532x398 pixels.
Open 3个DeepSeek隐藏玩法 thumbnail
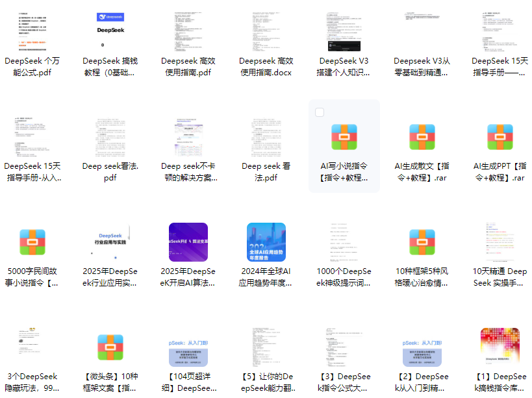tap(32, 347)
